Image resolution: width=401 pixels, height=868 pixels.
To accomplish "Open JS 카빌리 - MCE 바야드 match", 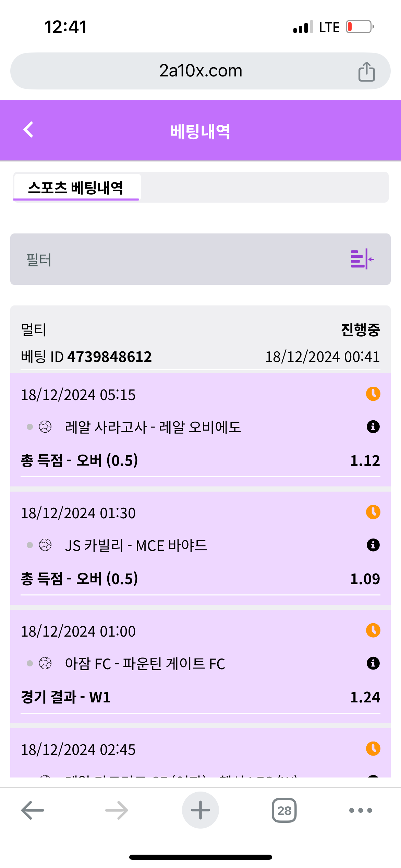I will click(x=136, y=545).
